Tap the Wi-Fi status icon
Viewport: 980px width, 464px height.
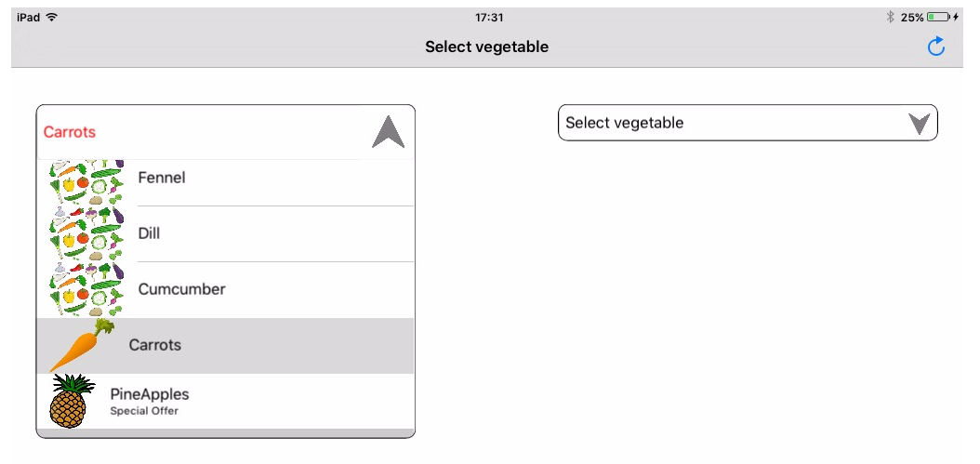[x=51, y=18]
